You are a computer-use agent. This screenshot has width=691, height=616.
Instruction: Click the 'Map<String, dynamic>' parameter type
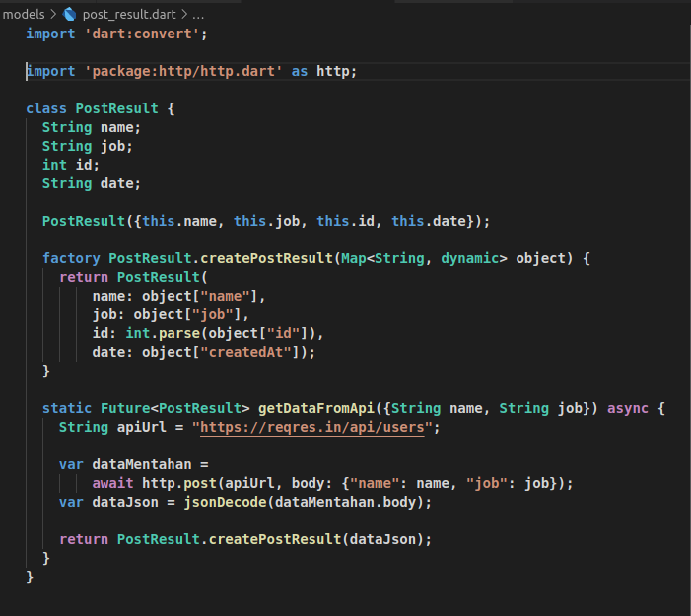click(425, 258)
